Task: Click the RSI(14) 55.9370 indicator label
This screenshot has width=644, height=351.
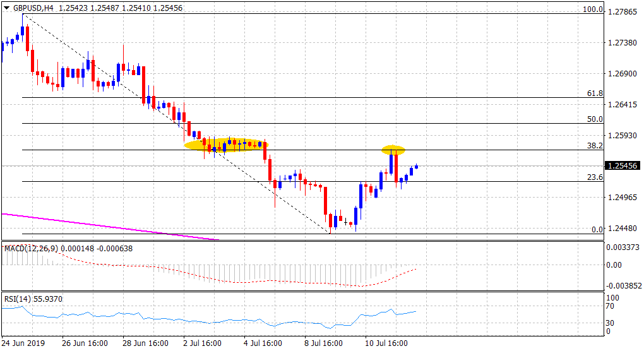Action: click(33, 299)
